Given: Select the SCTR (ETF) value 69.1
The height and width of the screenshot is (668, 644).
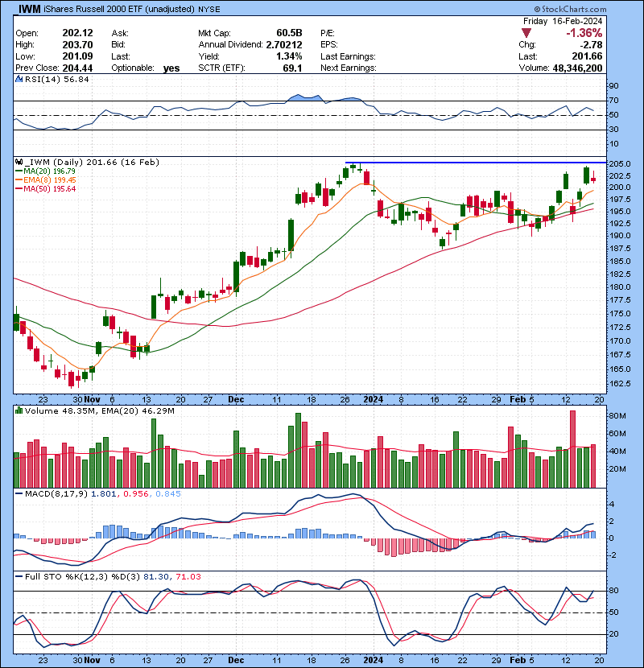Looking at the screenshot, I should pyautogui.click(x=291, y=68).
